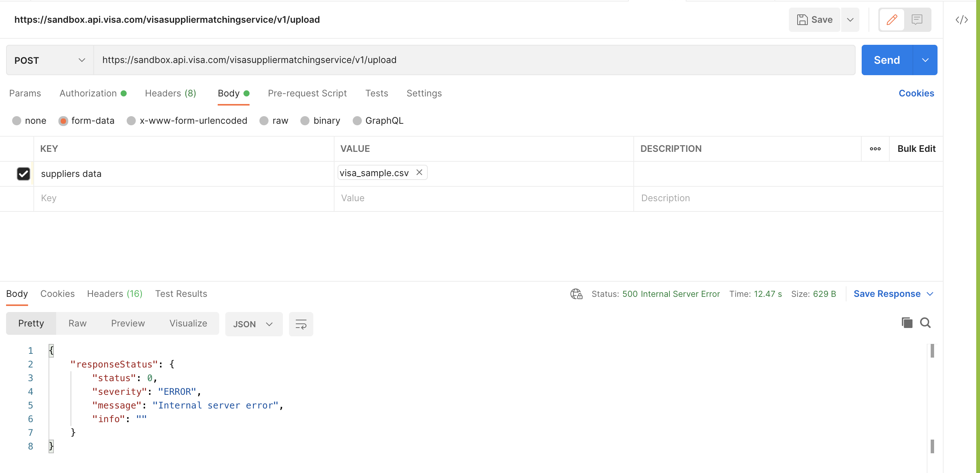Click the empty Value input field
The width and height of the screenshot is (980, 473).
coord(484,199)
